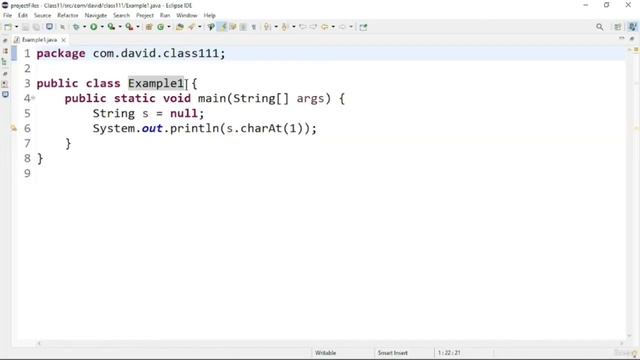Select the Java perspective icon
Image resolution: width=640 pixels, height=360 pixels.
(x=632, y=27)
